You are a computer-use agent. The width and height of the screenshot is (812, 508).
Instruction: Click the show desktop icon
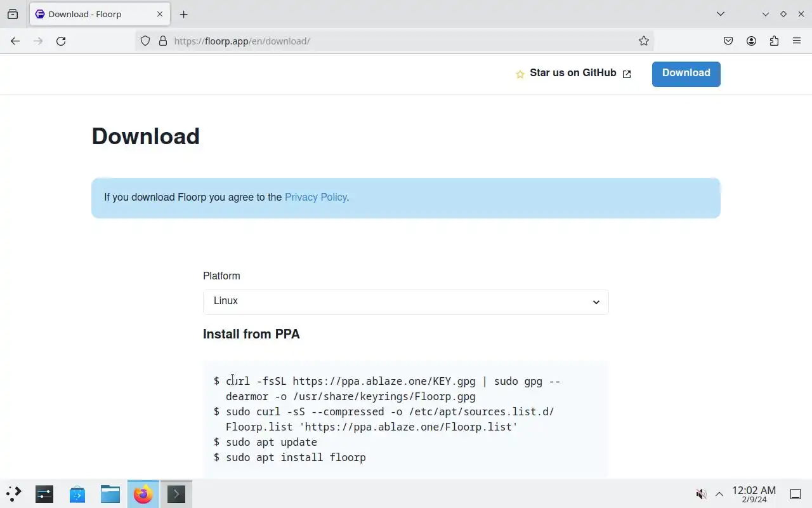tap(795, 493)
